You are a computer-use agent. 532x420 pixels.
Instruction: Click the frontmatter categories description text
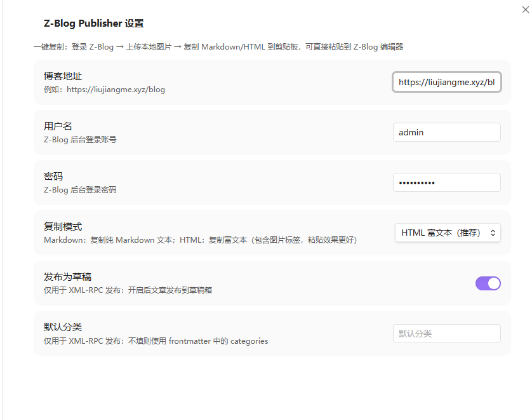click(156, 341)
